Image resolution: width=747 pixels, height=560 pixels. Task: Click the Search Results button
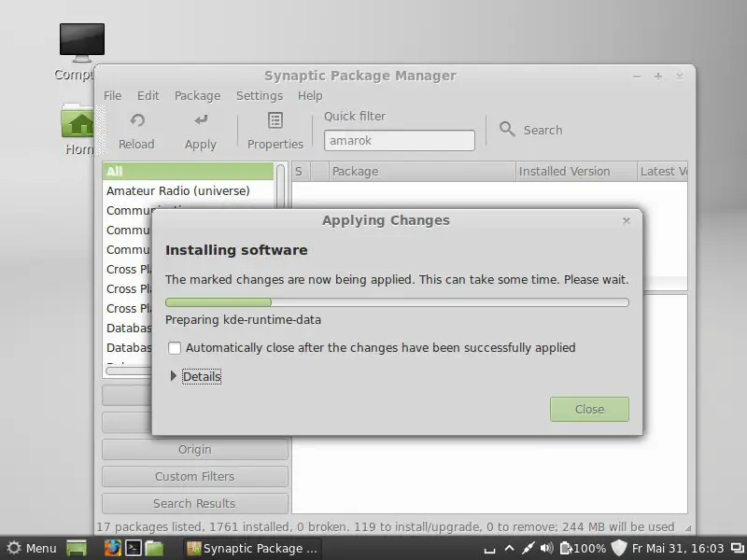pyautogui.click(x=195, y=503)
